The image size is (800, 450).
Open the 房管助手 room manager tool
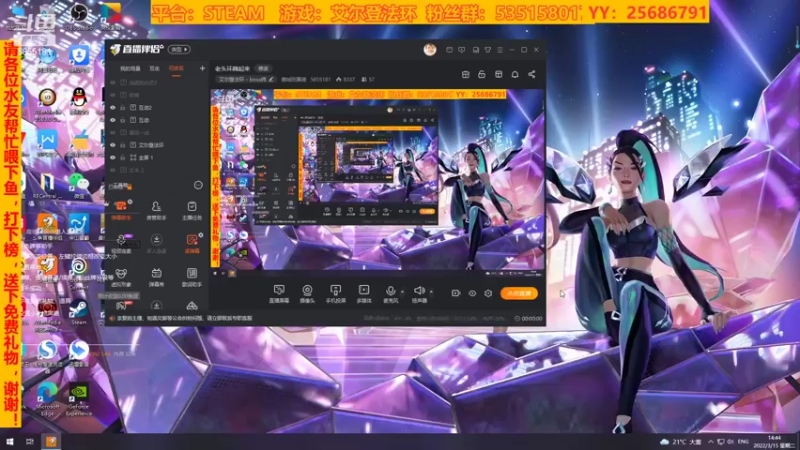pos(156,210)
